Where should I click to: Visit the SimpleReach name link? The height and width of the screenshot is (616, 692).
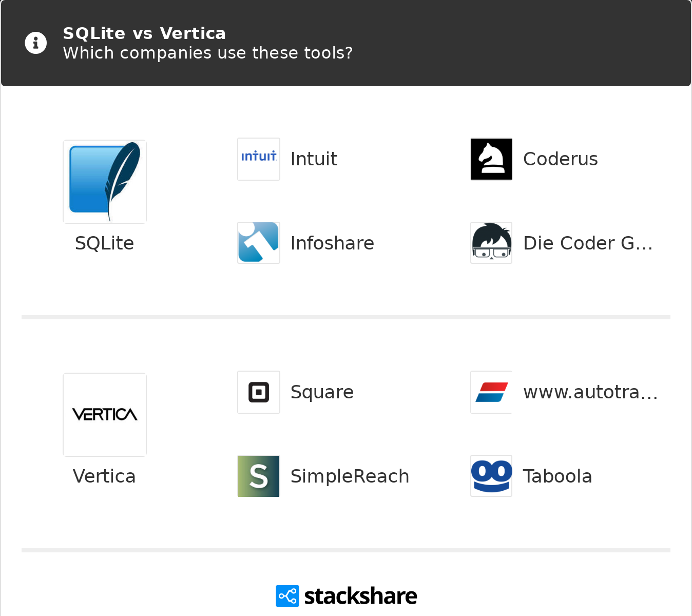350,476
